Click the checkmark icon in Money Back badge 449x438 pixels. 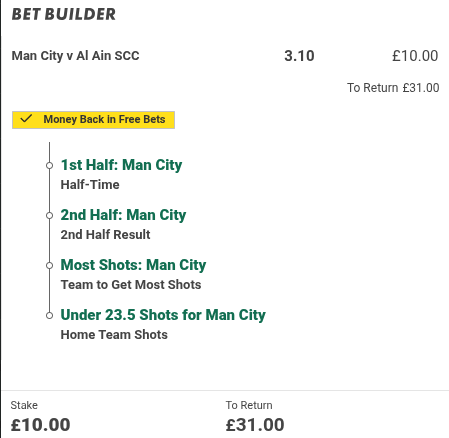tap(26, 119)
